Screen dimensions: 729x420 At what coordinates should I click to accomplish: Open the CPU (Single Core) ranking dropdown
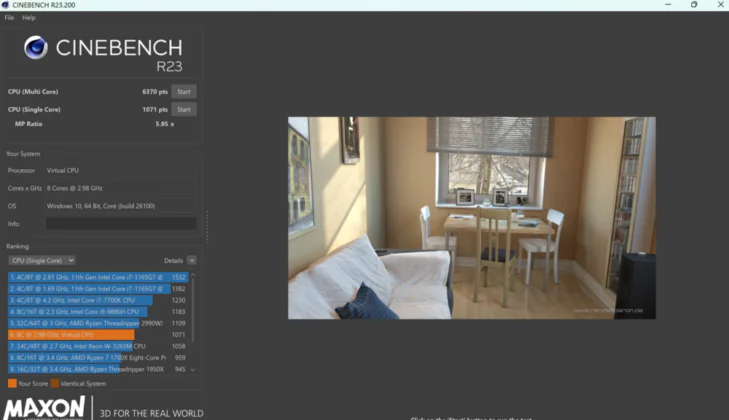(42, 260)
